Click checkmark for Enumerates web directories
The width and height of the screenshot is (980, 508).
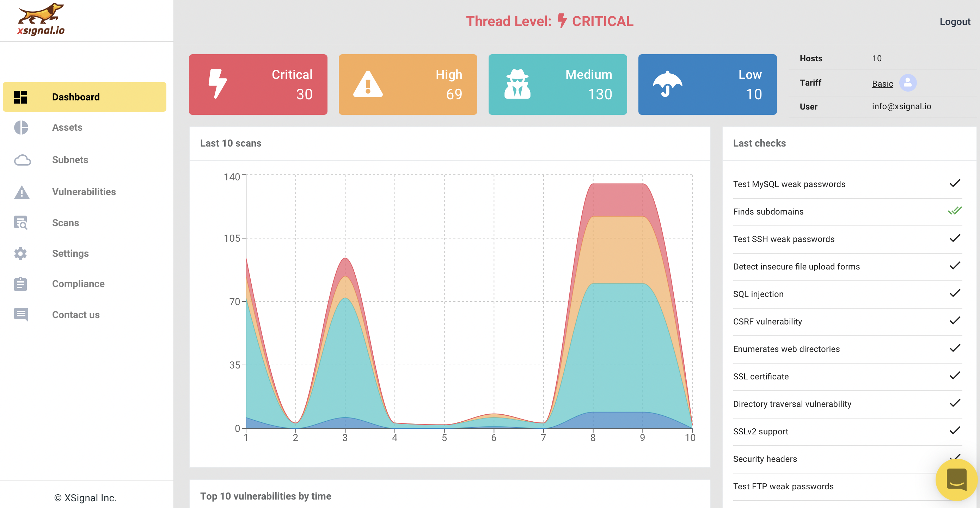(955, 348)
